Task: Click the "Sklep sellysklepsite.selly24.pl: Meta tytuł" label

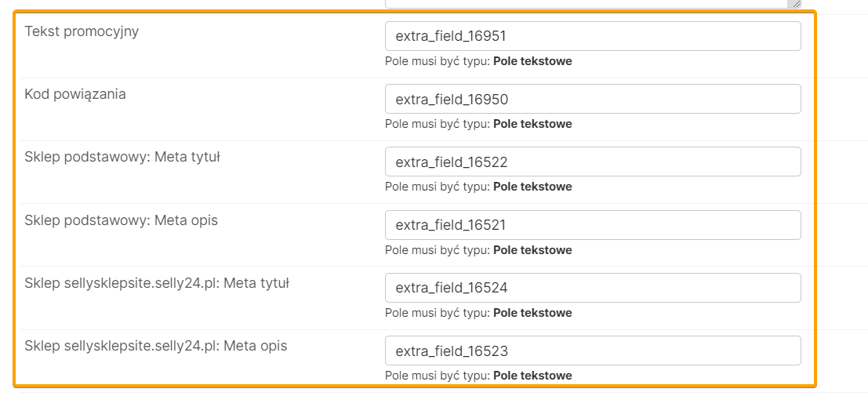Action: (x=157, y=284)
